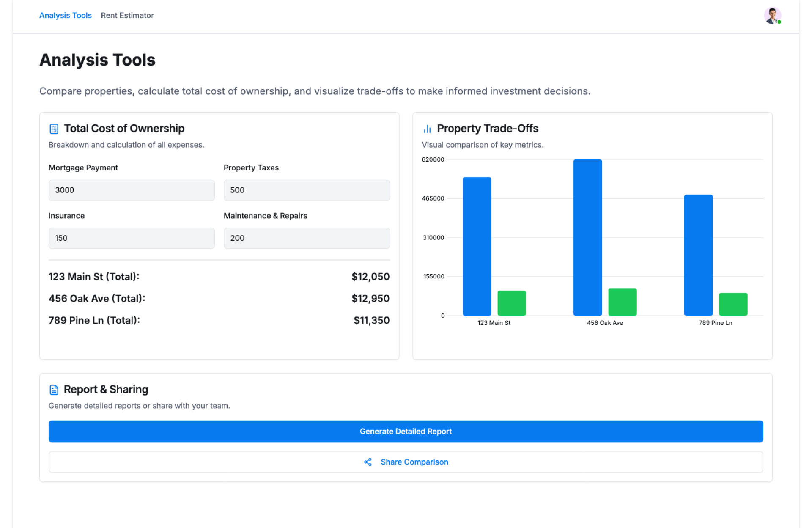Viewport: 812px width, 528px height.
Task: Click the tall blue bar for 456 Oak Ave
Action: pos(587,237)
